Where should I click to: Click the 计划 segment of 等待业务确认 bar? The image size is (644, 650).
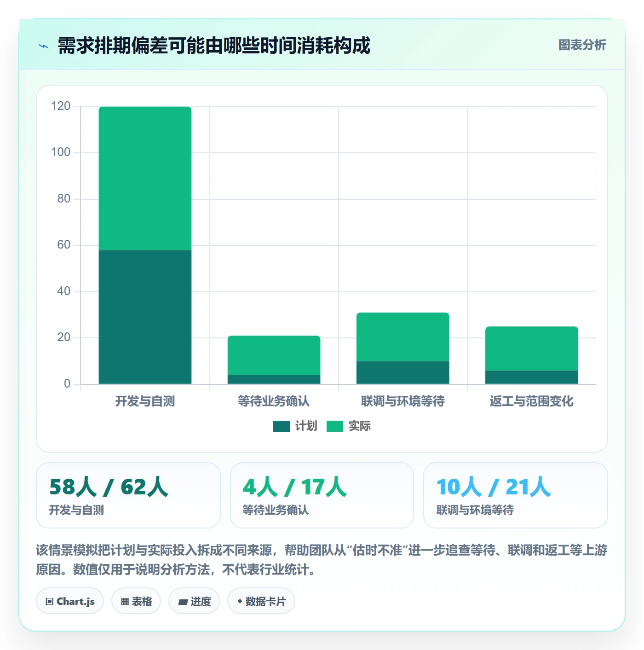[274, 379]
